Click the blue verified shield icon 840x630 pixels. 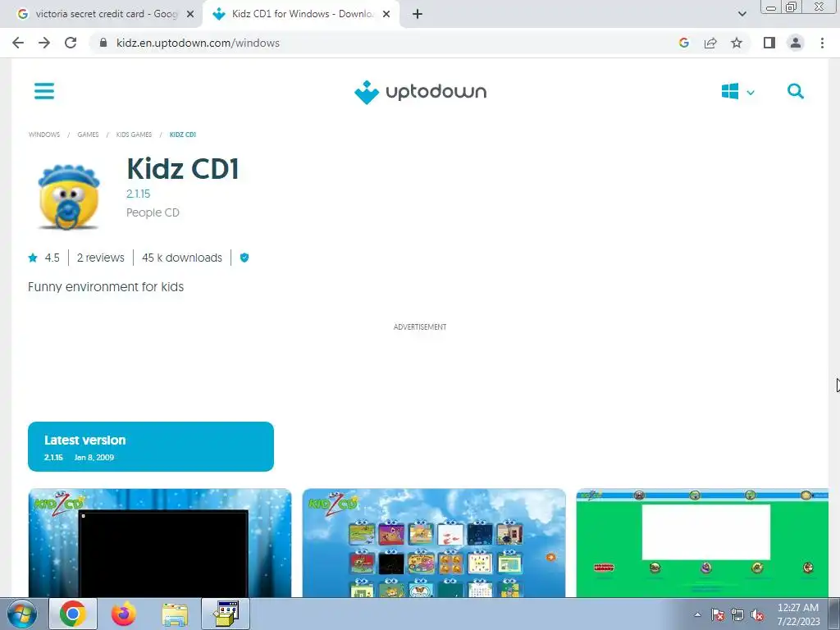point(244,258)
